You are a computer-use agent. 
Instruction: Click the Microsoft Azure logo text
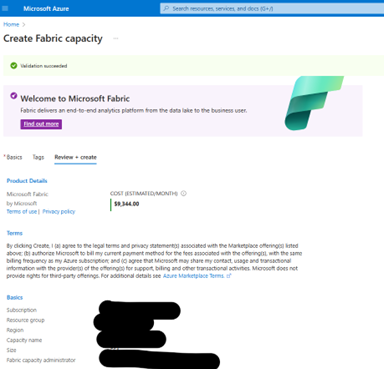click(x=46, y=9)
